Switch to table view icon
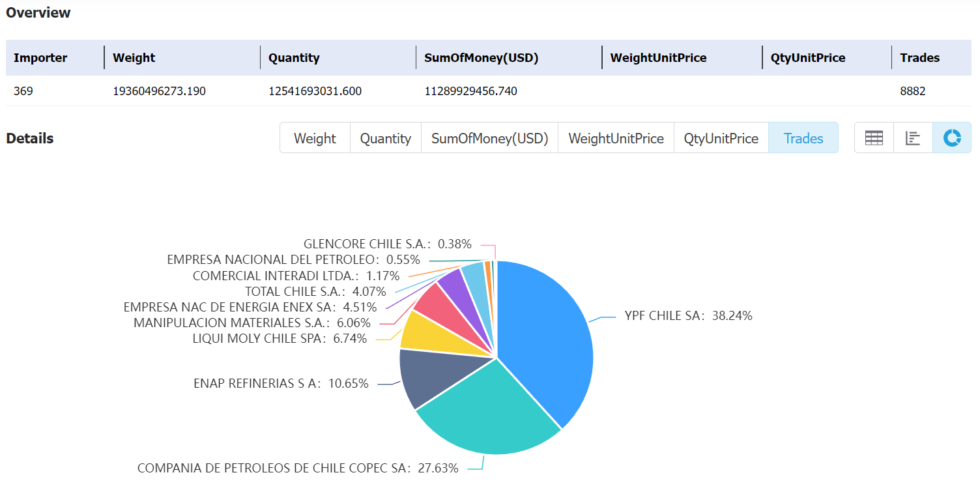This screenshot has height=492, width=980. click(x=874, y=138)
